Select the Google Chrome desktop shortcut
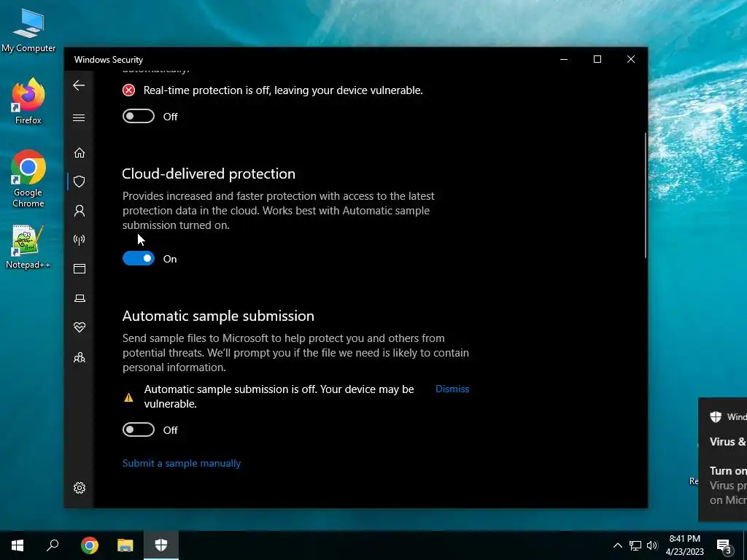Viewport: 747px width, 560px height. [x=28, y=179]
